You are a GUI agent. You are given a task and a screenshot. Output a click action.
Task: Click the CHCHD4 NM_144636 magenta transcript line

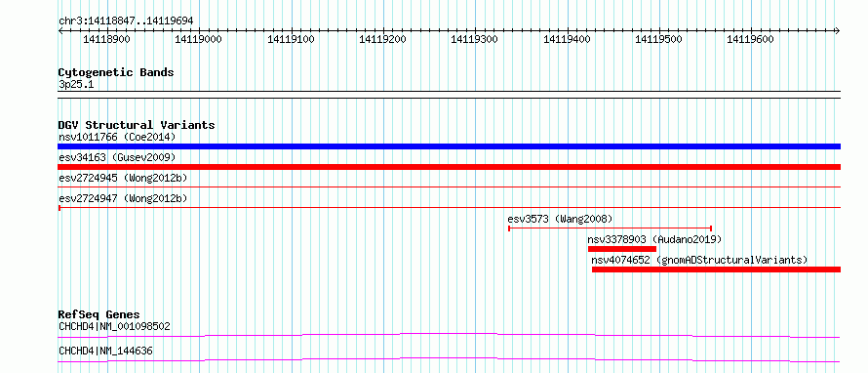(449, 359)
